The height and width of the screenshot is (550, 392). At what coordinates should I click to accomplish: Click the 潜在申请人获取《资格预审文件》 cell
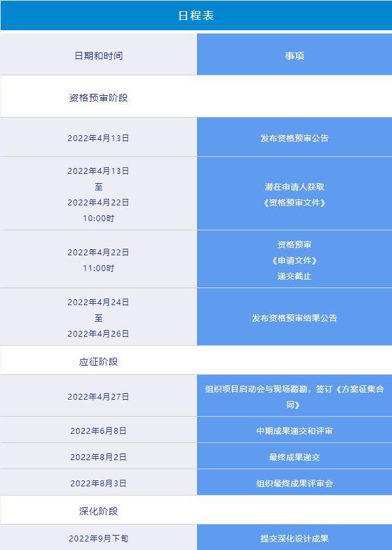click(294, 194)
